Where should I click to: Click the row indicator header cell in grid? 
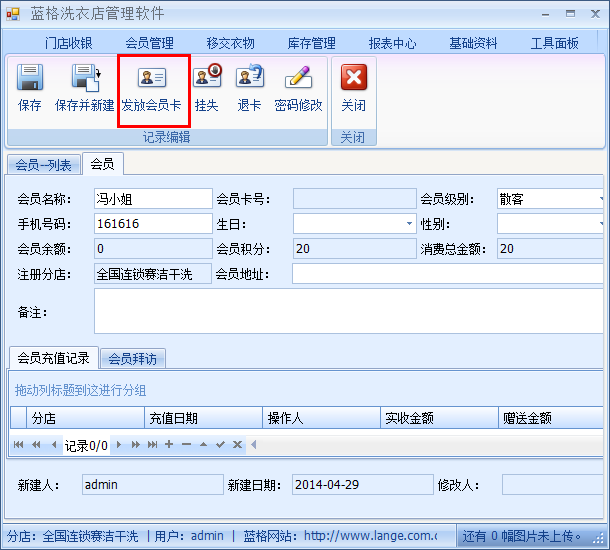18,418
